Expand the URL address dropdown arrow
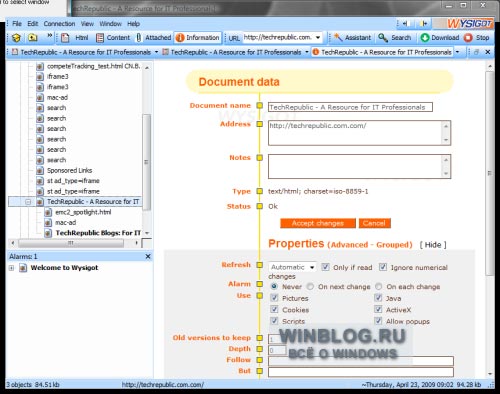 pyautogui.click(x=318, y=37)
